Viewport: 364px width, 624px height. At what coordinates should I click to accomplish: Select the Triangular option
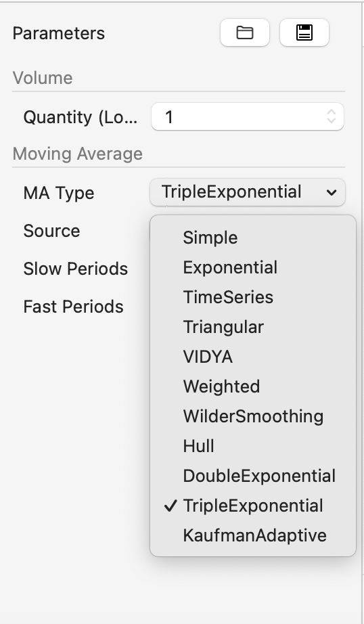tap(253, 327)
